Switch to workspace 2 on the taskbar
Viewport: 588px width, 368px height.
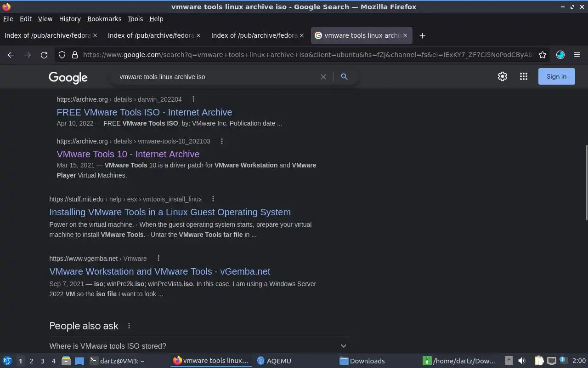(31, 361)
